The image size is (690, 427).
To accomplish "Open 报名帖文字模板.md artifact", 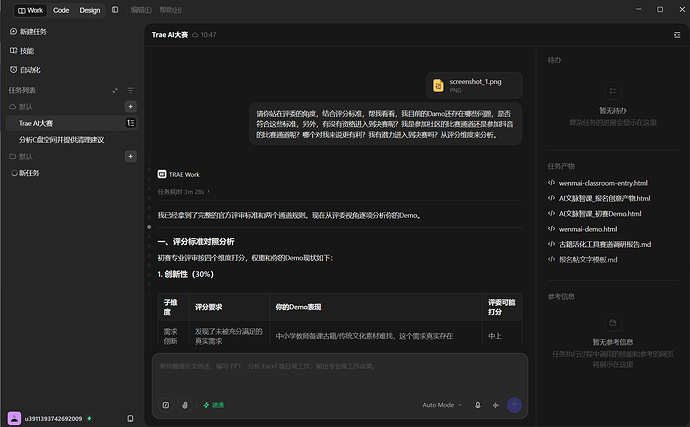I will (x=583, y=260).
